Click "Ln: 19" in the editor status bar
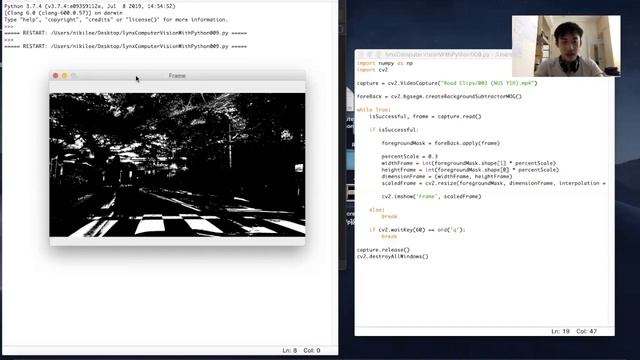640x360 pixels. [x=560, y=331]
